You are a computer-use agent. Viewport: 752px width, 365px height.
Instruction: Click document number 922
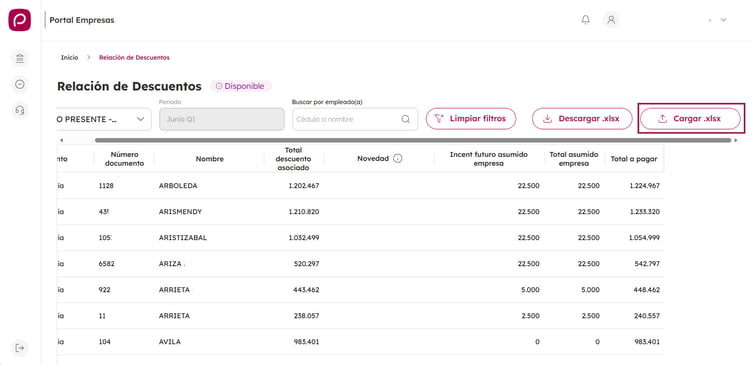(105, 290)
